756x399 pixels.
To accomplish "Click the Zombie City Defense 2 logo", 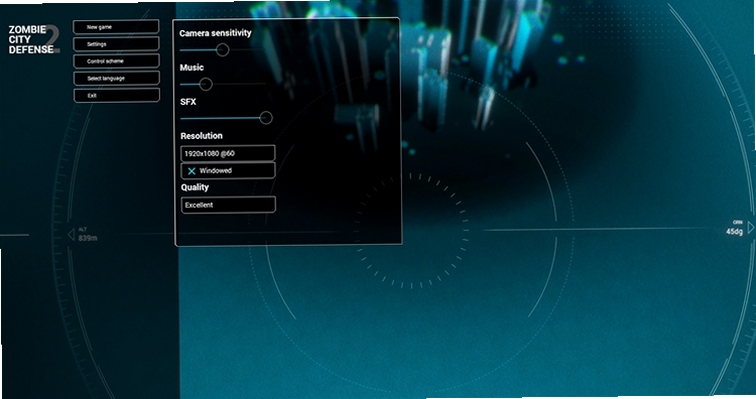I will coord(34,40).
